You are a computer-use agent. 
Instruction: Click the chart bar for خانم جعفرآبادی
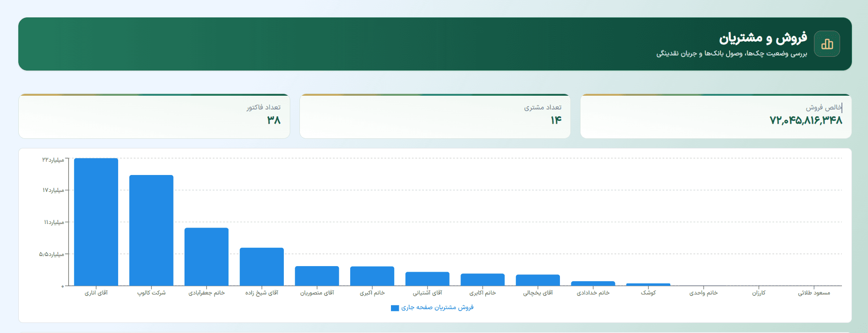206,257
